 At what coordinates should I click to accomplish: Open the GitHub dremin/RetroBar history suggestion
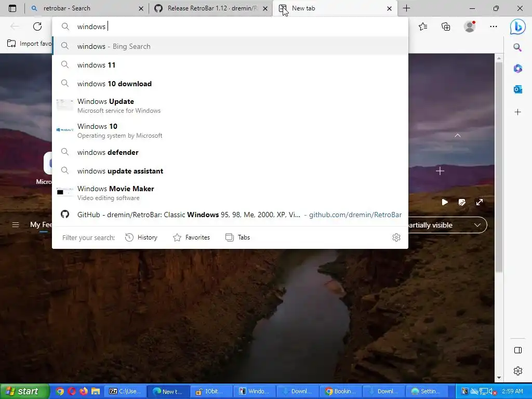tap(230, 215)
